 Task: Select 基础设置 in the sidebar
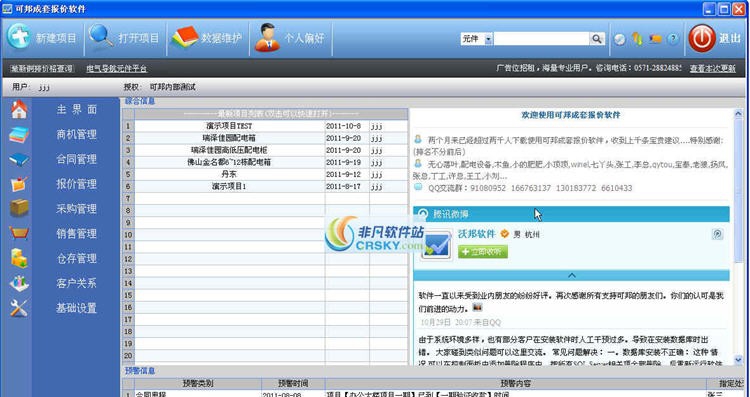coord(77,309)
